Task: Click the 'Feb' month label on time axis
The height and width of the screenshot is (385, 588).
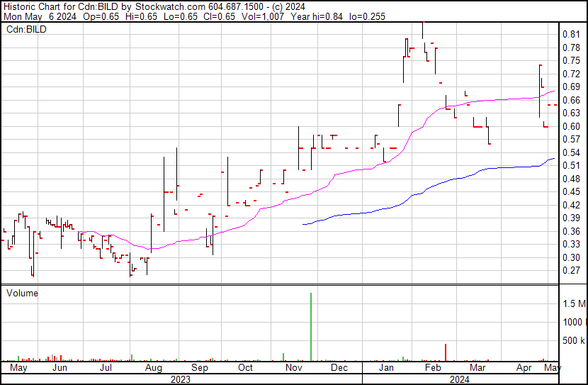Action: 433,368
